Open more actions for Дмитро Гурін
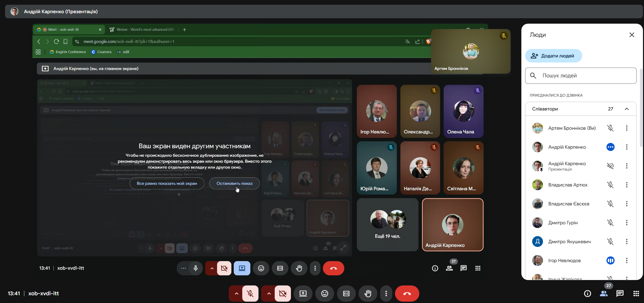Screen dimensions: 644x303 coord(626,223)
